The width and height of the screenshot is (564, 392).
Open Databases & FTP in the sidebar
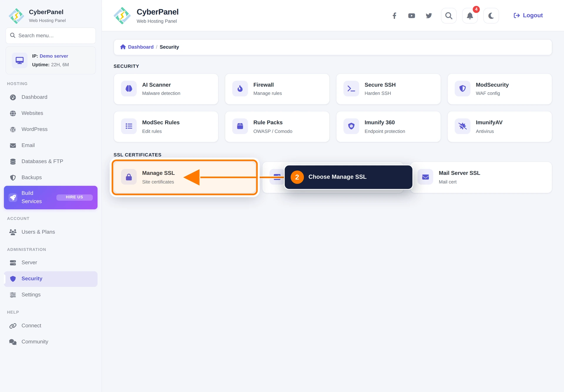pyautogui.click(x=51, y=161)
